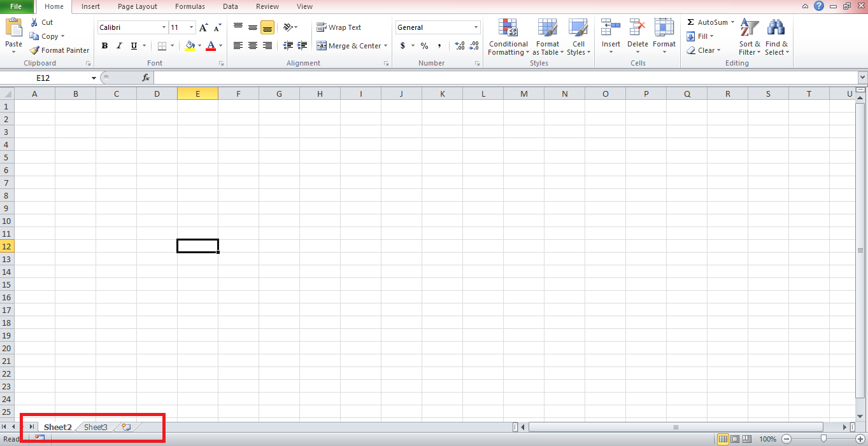Zoom out using the minus control
Screen dimensions: 868x446
[786, 439]
